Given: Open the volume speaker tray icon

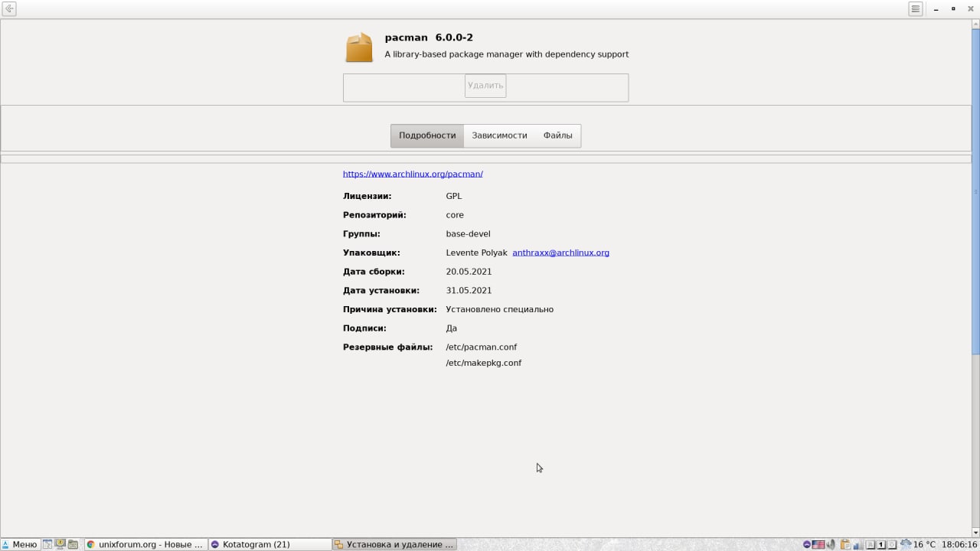Looking at the screenshot, I should [x=831, y=545].
